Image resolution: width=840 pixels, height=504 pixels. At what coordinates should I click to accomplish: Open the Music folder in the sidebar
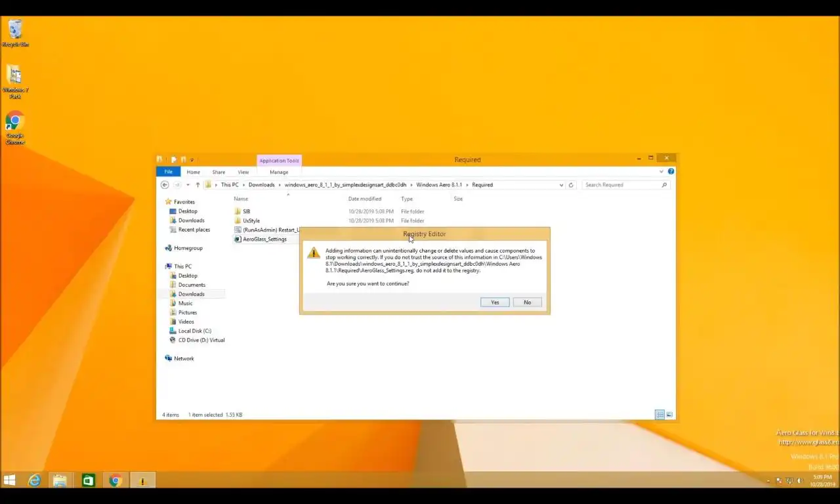(x=181, y=303)
